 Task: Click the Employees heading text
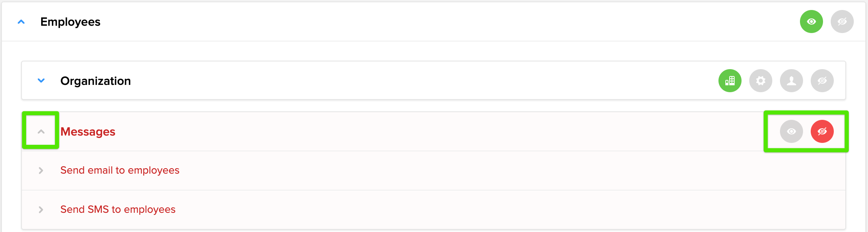[x=70, y=22]
